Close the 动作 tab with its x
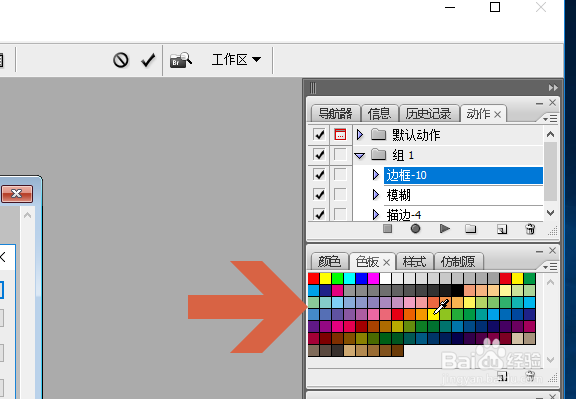The image size is (576, 399). point(497,115)
